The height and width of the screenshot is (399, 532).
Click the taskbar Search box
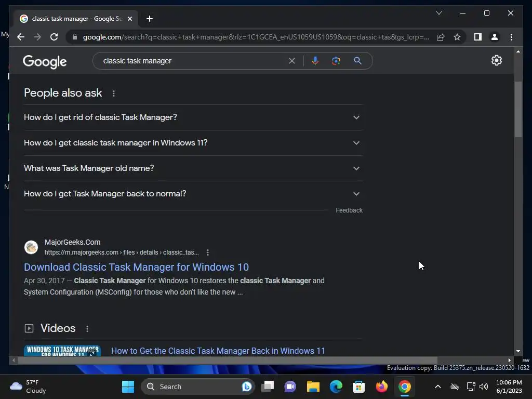tap(197, 387)
